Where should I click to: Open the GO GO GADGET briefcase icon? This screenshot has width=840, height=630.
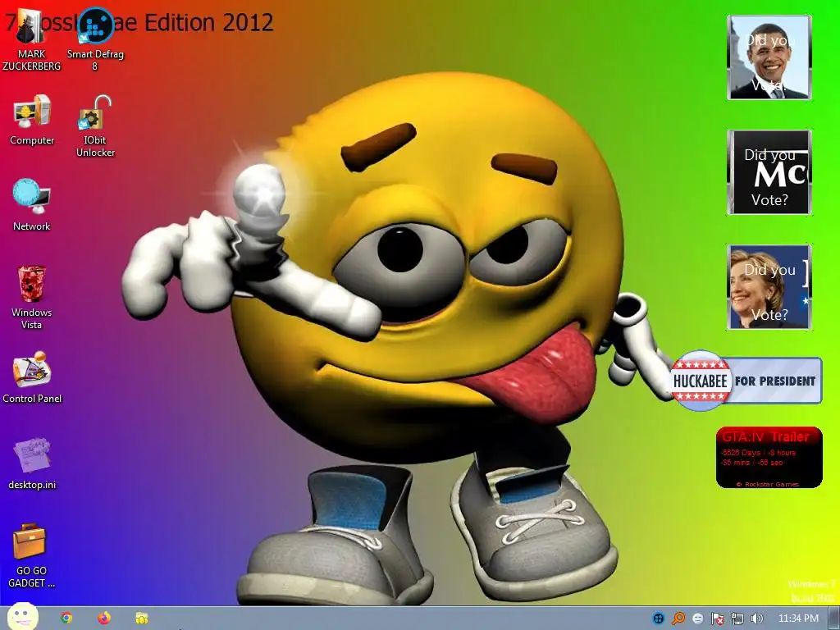click(x=32, y=556)
